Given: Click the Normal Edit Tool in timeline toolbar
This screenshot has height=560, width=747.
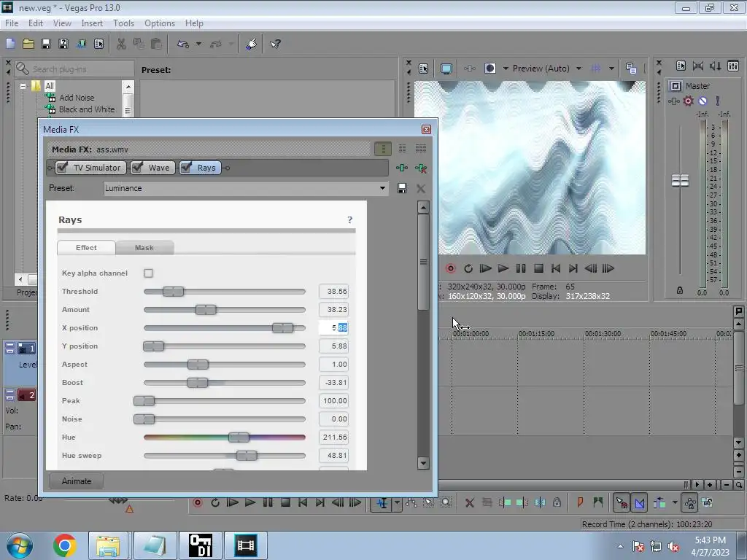Looking at the screenshot, I should 382,503.
